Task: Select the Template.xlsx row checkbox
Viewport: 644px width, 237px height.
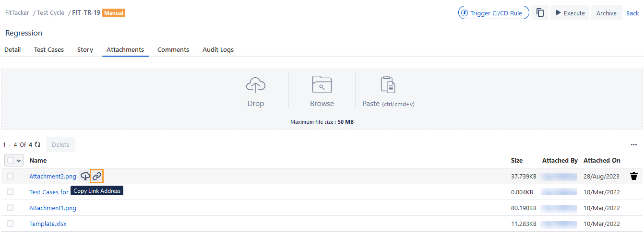Action: coord(10,224)
